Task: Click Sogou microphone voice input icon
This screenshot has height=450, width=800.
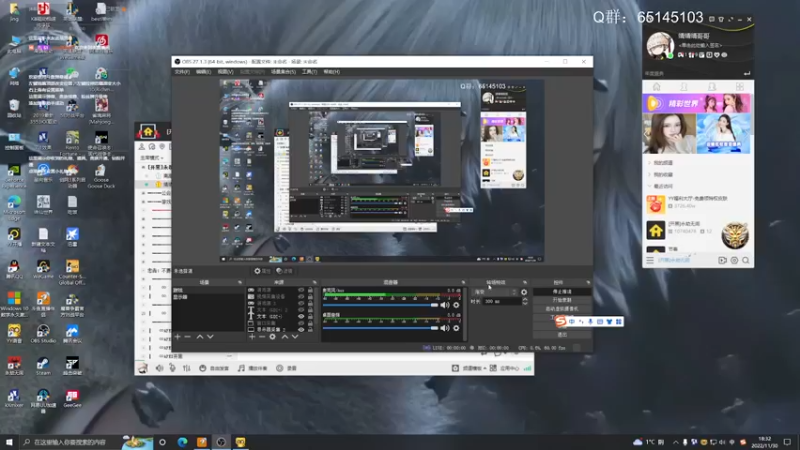Action: tap(590, 321)
